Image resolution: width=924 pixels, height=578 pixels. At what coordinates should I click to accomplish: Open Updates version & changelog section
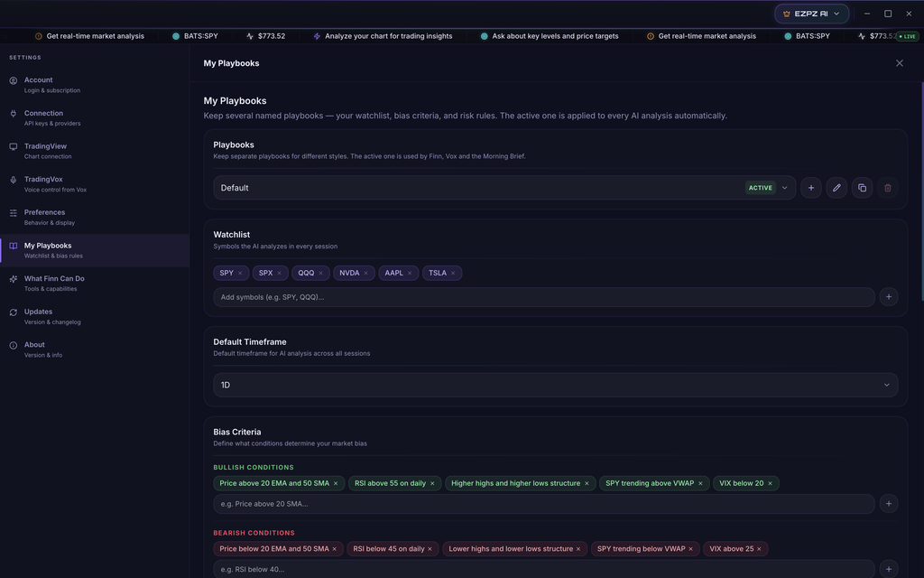[x=94, y=316]
